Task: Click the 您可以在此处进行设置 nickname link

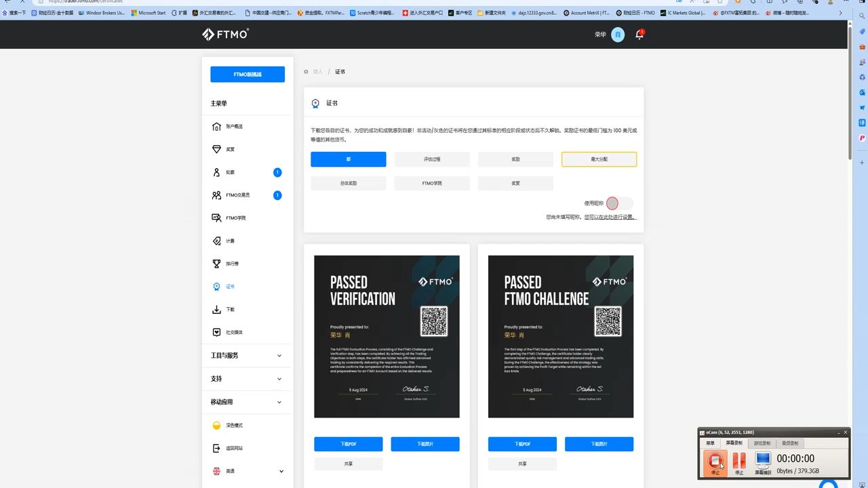Action: pyautogui.click(x=610, y=217)
